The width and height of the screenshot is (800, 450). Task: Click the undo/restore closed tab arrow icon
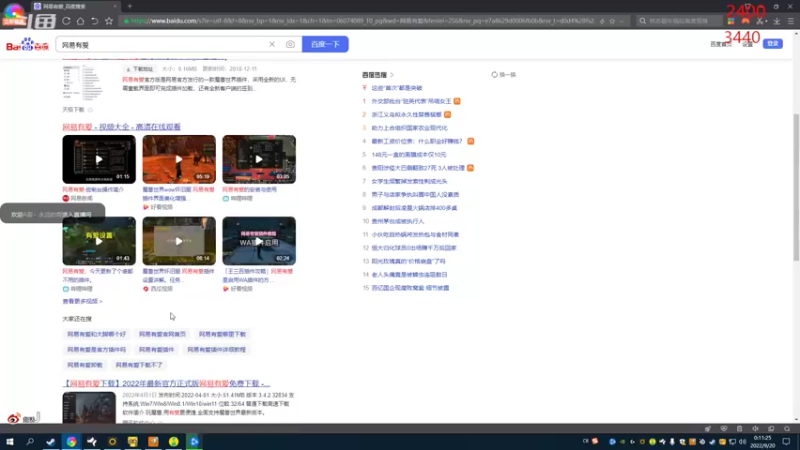95,21
